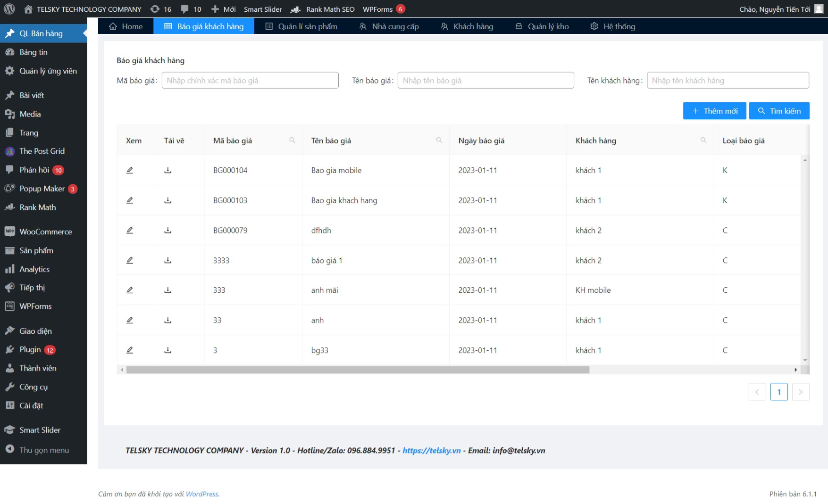This screenshot has height=504, width=828.
Task: Open Phản hồi comments sidebar item
Action: (43, 170)
